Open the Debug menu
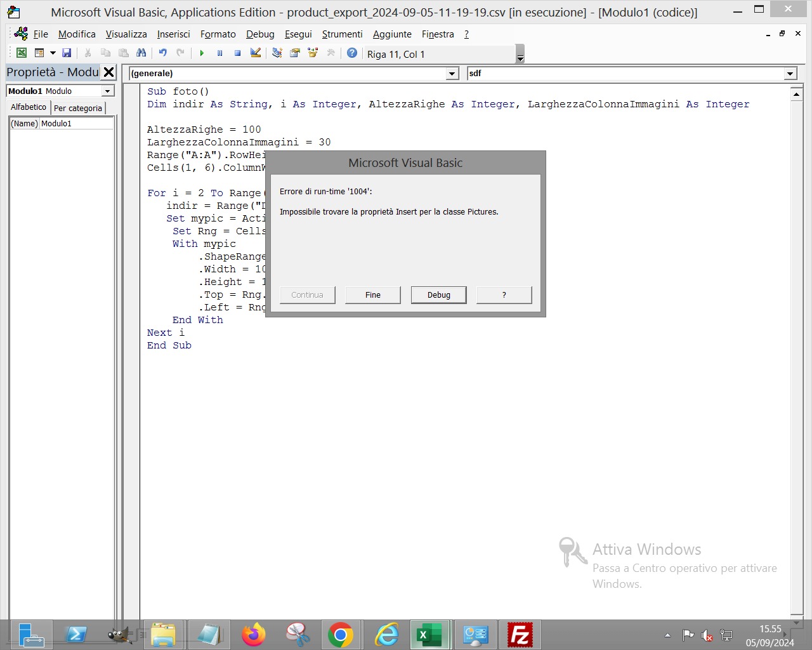 coord(260,34)
